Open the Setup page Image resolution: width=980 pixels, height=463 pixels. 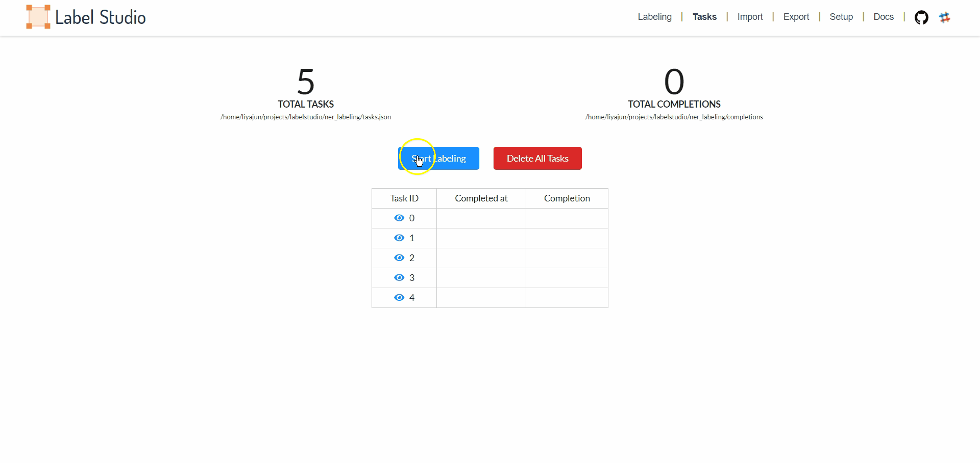coord(841,17)
